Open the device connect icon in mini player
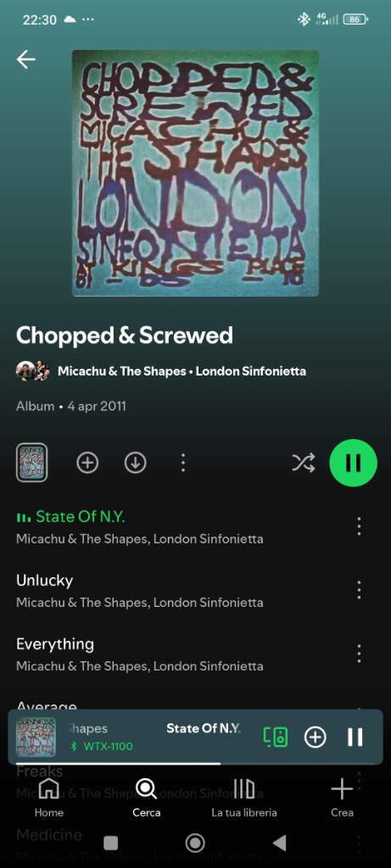This screenshot has height=868, width=391. (276, 737)
